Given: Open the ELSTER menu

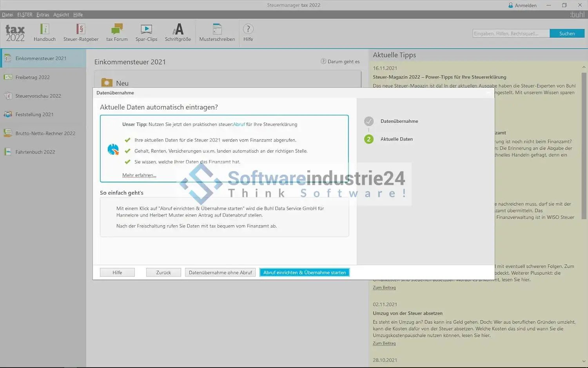Looking at the screenshot, I should tap(25, 15).
